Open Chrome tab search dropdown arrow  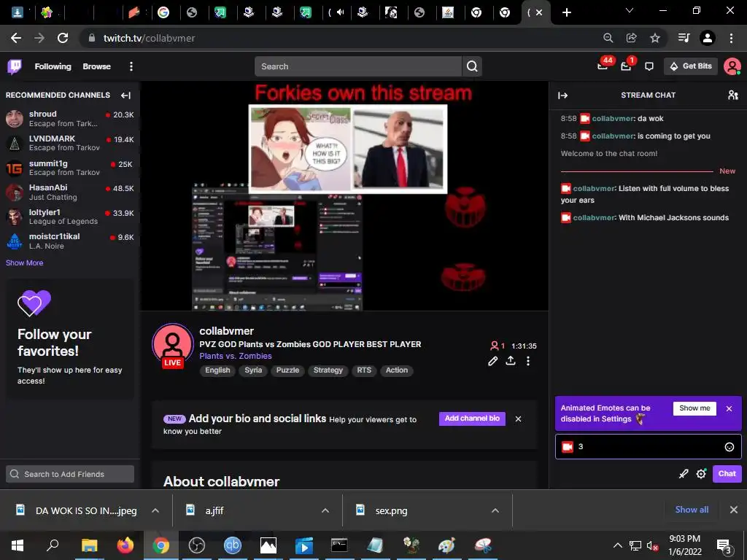pyautogui.click(x=630, y=10)
